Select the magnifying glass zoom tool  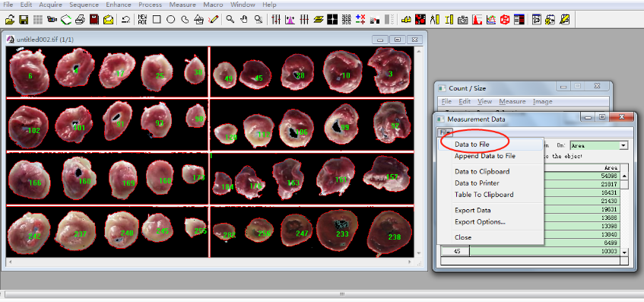point(230,19)
